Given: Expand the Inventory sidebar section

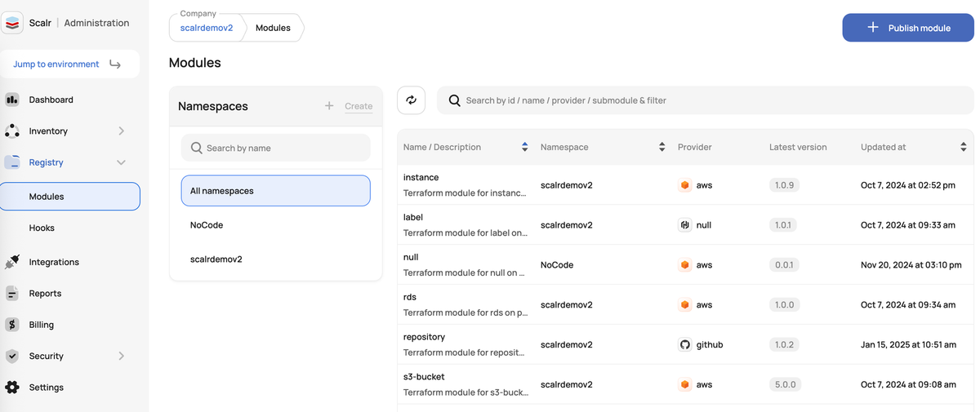Looking at the screenshot, I should coord(121,131).
